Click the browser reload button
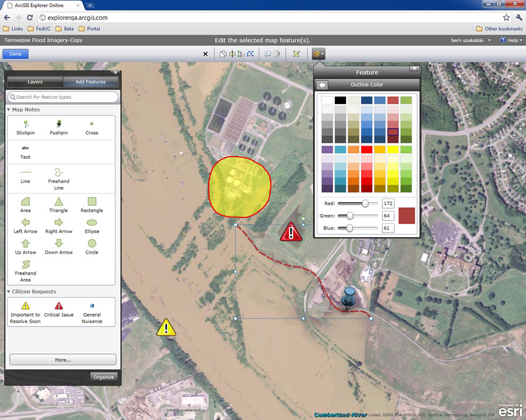This screenshot has height=420, width=526. 30,18
